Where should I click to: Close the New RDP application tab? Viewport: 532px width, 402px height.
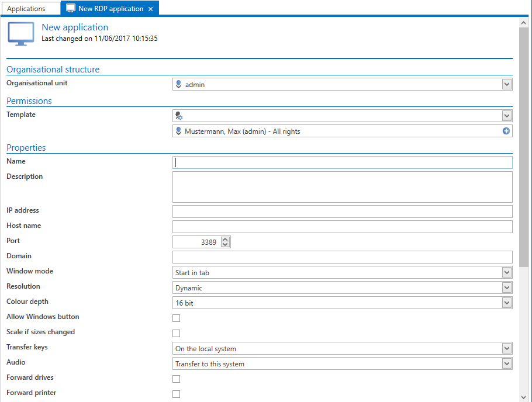[150, 8]
